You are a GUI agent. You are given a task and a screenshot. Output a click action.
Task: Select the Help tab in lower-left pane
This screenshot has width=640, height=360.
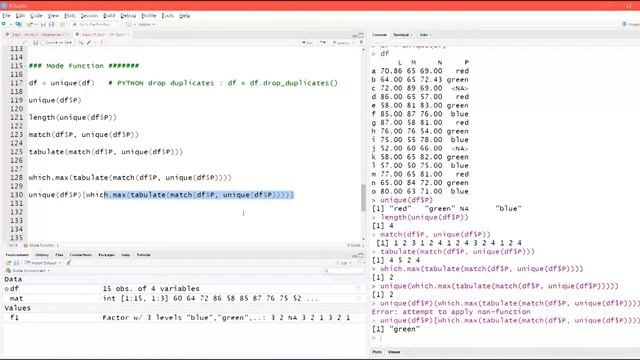point(126,255)
